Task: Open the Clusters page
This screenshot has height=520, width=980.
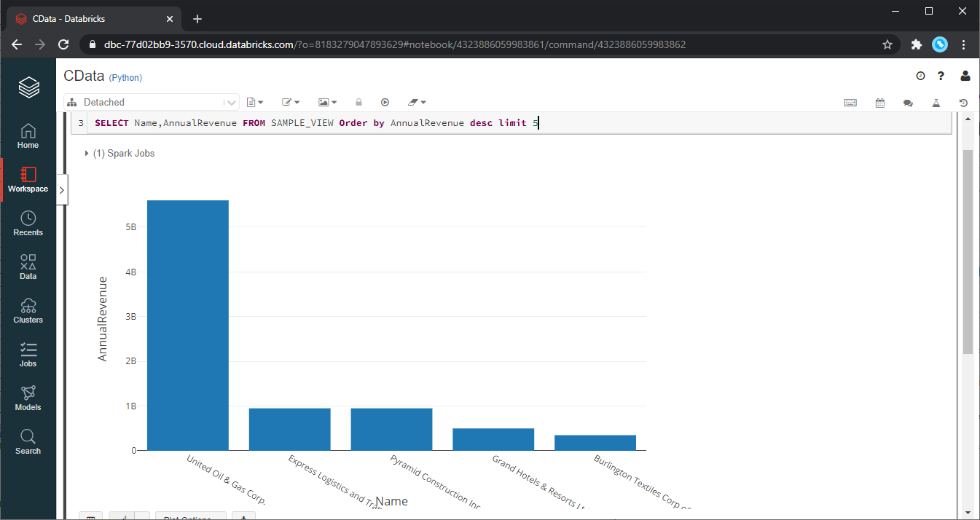Action: 28,311
